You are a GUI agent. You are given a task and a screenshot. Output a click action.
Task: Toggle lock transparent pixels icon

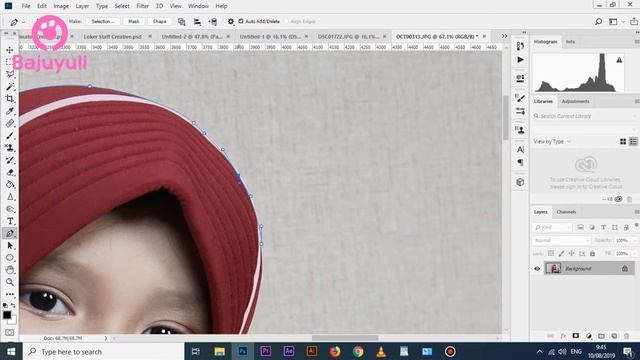[551, 253]
